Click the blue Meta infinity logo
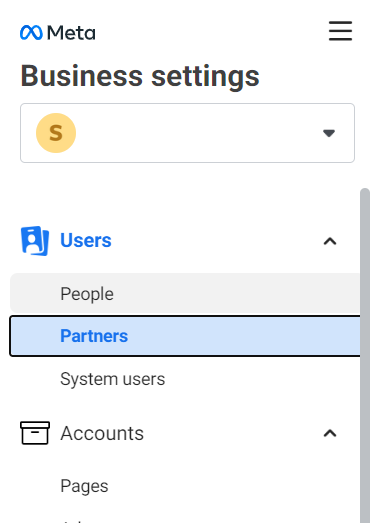 click(x=31, y=33)
